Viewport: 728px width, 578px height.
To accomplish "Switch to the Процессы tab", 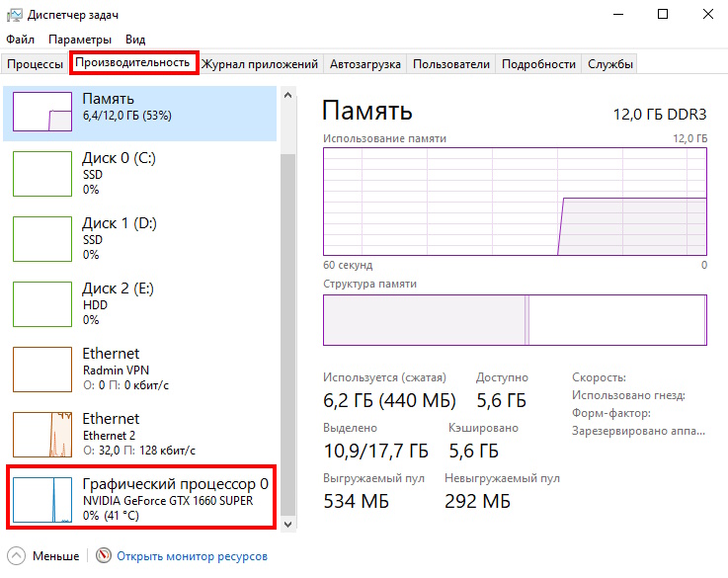I will (36, 63).
